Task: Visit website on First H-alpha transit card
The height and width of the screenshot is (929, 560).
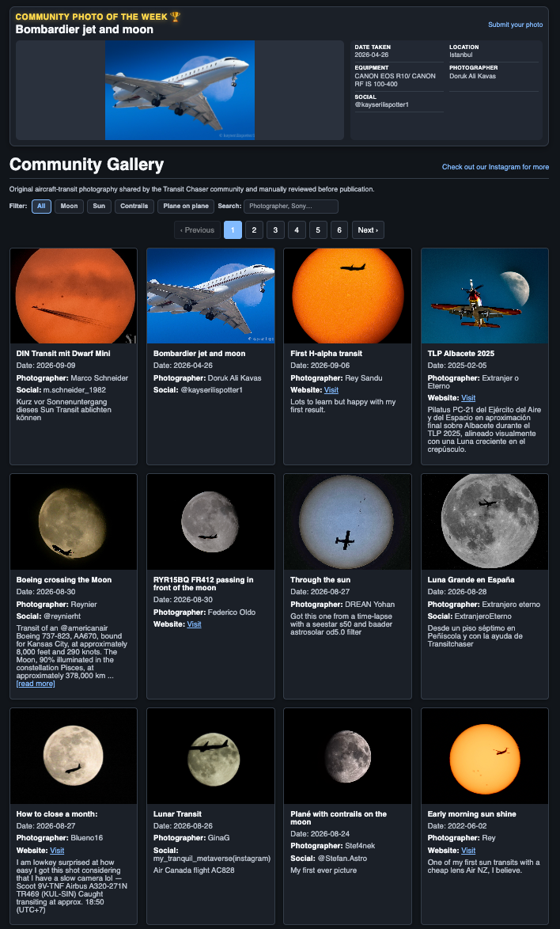Action: (331, 390)
